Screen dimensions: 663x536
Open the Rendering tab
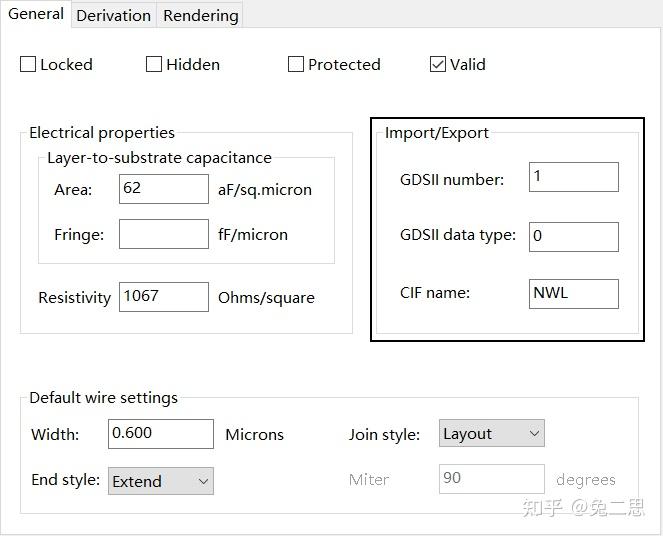200,15
